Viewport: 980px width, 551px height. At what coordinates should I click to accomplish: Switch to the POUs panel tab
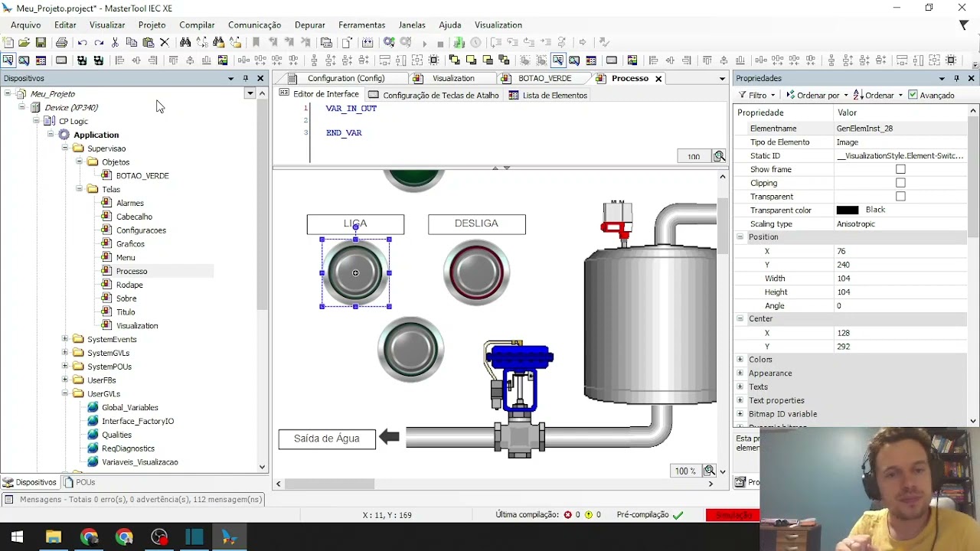[80, 482]
